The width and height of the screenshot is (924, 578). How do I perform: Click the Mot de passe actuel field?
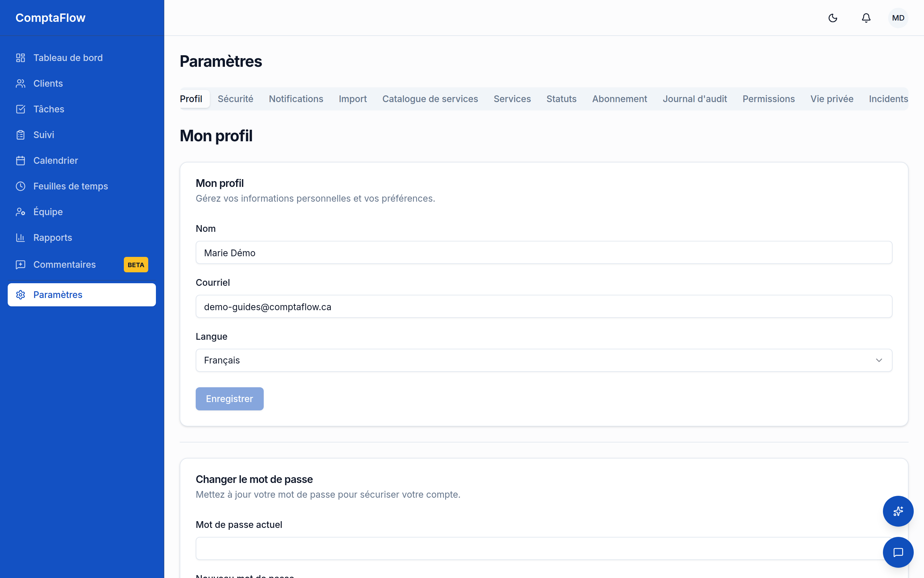click(x=544, y=548)
